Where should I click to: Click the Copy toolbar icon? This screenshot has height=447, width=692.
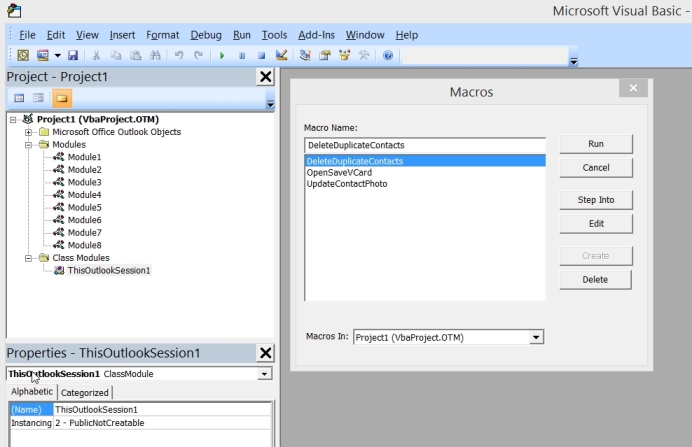pyautogui.click(x=116, y=55)
